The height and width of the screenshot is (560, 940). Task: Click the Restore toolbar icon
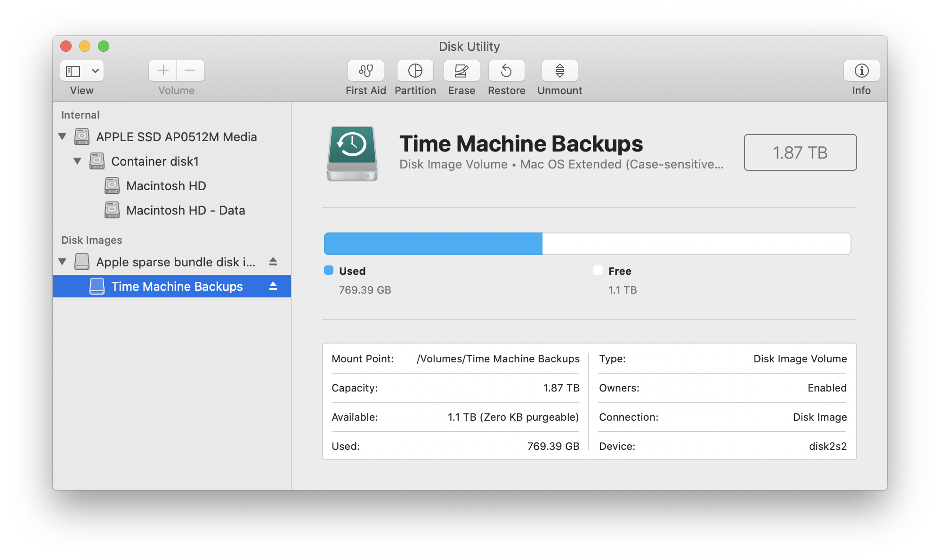click(506, 71)
